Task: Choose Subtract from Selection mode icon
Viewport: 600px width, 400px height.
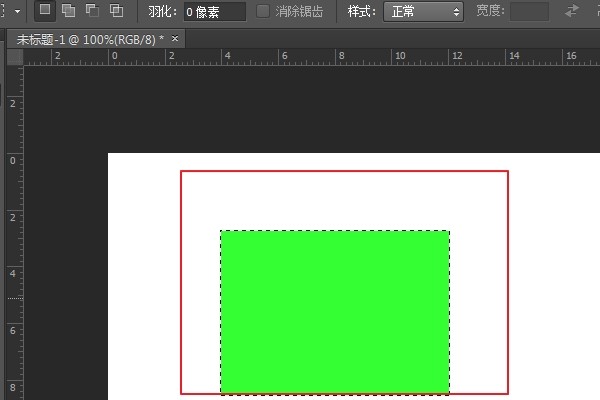Action: coord(92,10)
